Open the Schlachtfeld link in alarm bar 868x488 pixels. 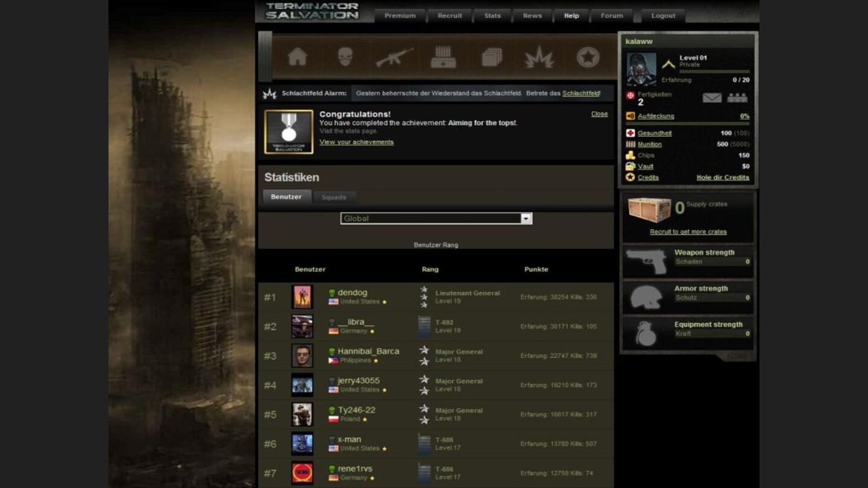tap(581, 93)
